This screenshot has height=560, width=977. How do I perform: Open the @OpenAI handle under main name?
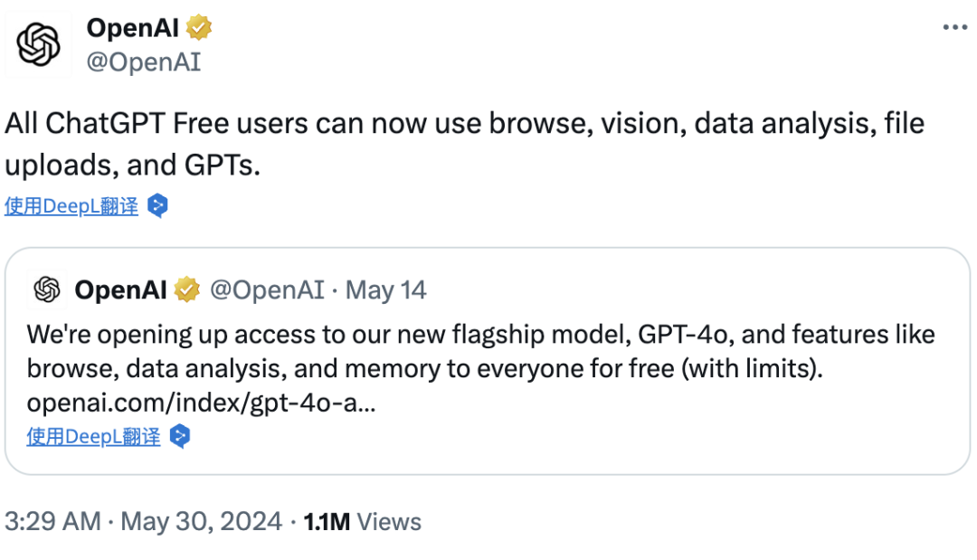coord(143,62)
